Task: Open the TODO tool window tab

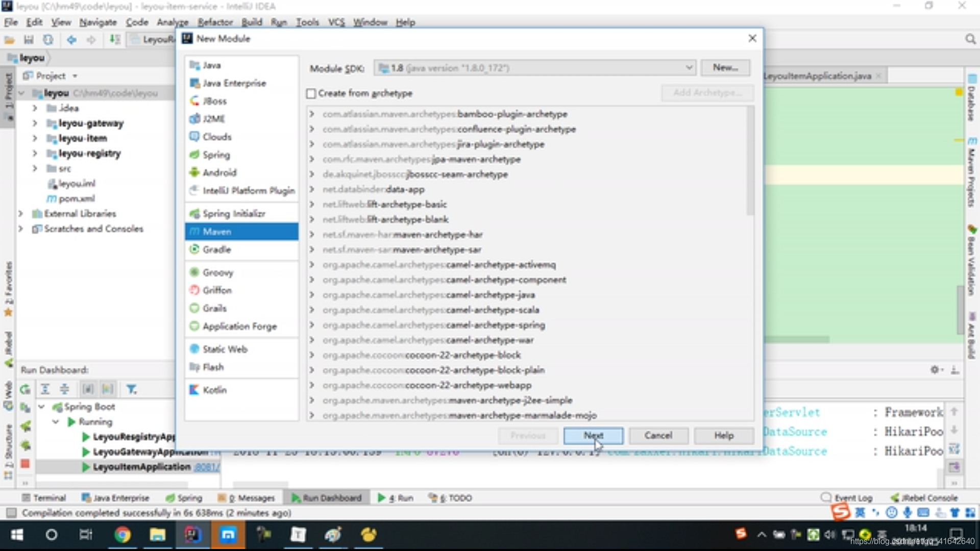Action: click(x=450, y=498)
